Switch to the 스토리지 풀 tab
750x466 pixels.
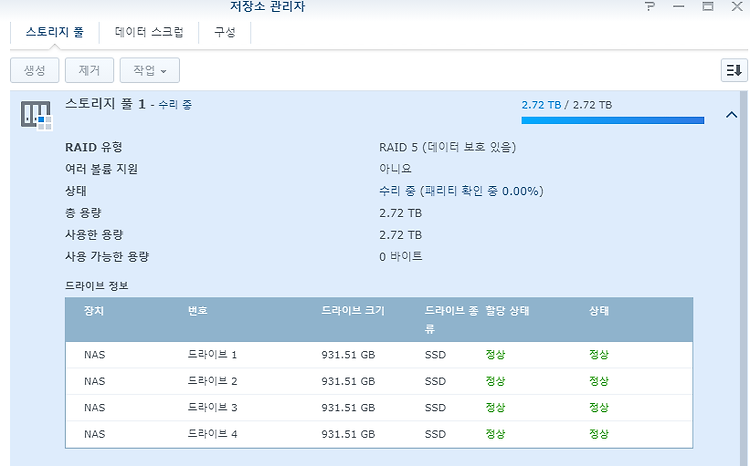pos(55,32)
